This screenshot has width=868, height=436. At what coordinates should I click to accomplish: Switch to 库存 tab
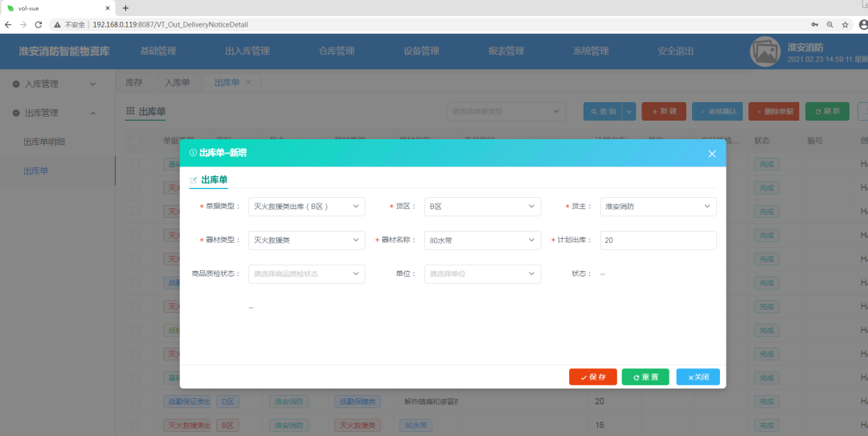[134, 83]
